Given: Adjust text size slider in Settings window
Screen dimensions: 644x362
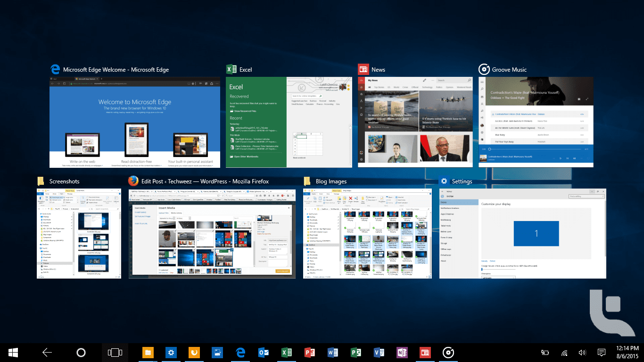Looking at the screenshot, I should (x=498, y=269).
